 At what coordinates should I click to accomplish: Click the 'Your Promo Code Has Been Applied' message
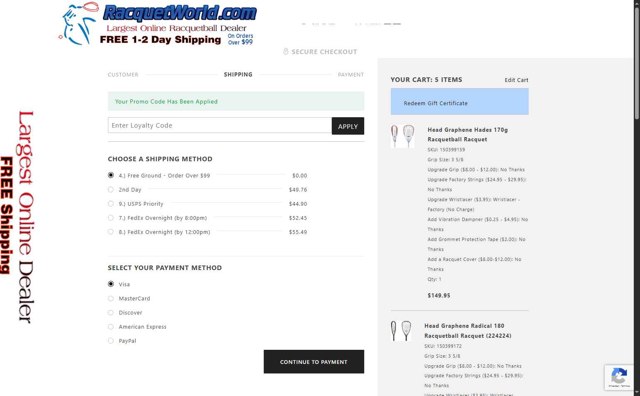click(166, 102)
